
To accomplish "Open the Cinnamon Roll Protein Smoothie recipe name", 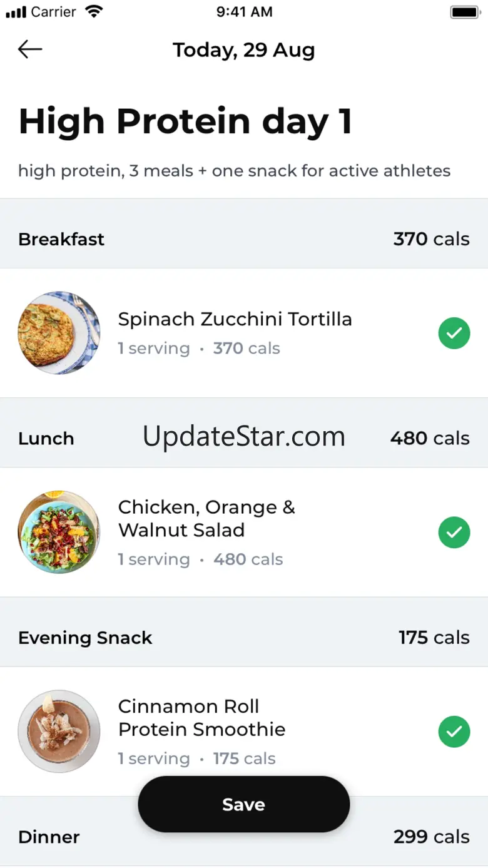I will (202, 718).
